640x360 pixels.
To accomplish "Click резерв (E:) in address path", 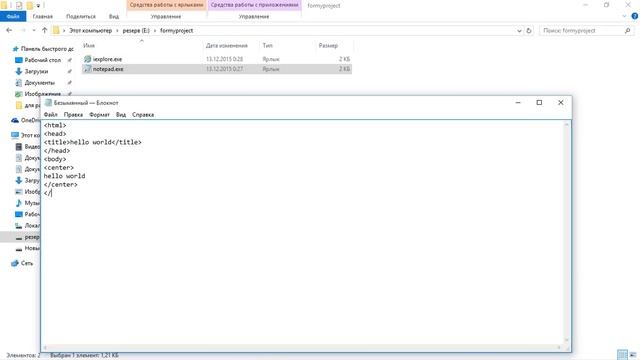I will pos(136,31).
